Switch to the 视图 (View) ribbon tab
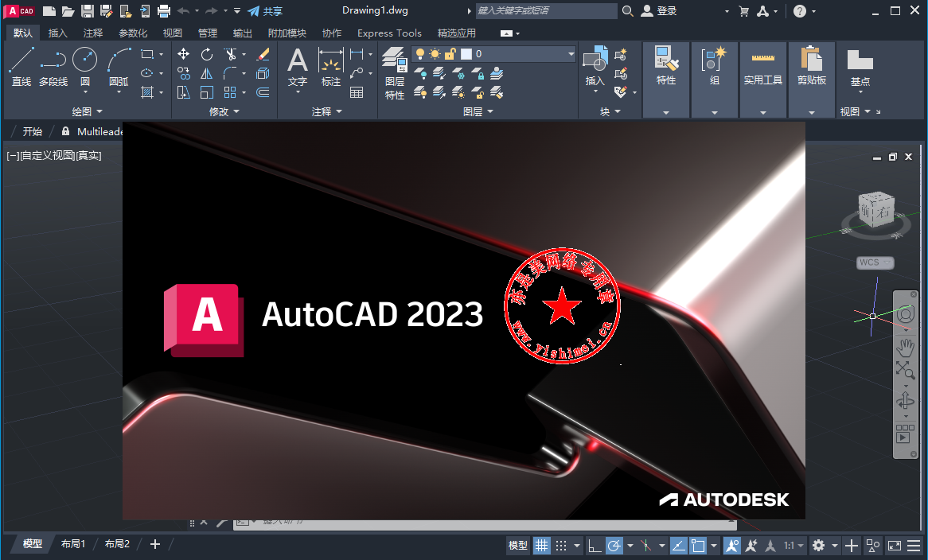The height and width of the screenshot is (560, 928). coord(172,33)
